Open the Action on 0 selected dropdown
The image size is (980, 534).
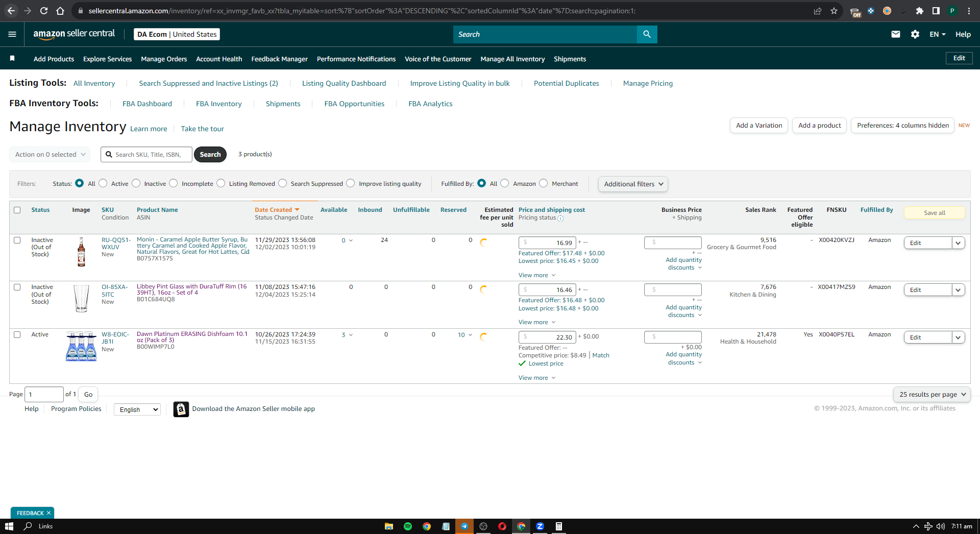click(50, 154)
